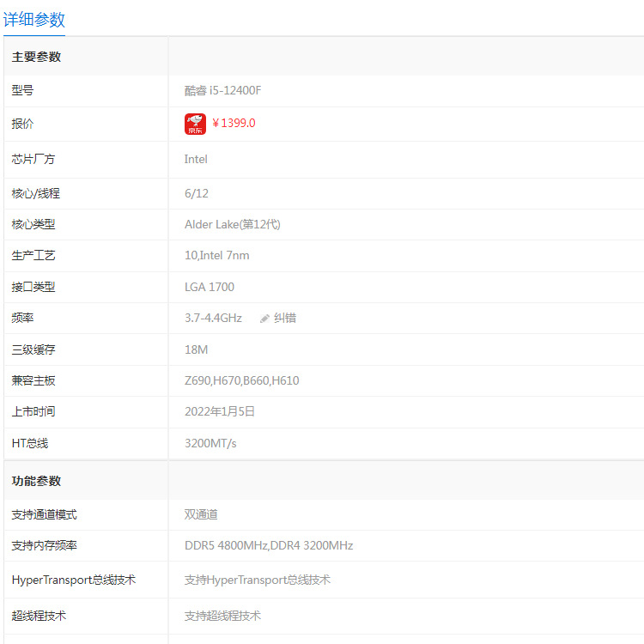Click the 3200MT/s bus value
This screenshot has height=644, width=644.
[x=210, y=443]
